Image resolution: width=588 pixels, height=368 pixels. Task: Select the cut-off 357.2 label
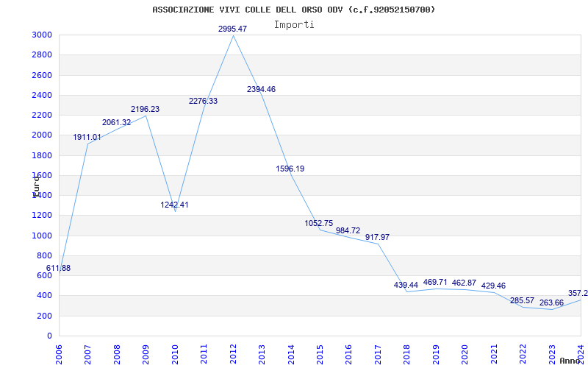(x=578, y=293)
